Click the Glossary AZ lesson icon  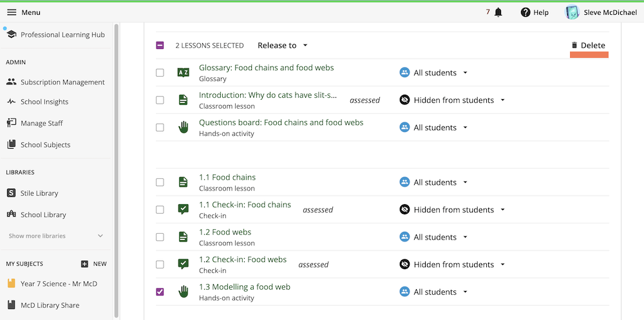pos(184,73)
